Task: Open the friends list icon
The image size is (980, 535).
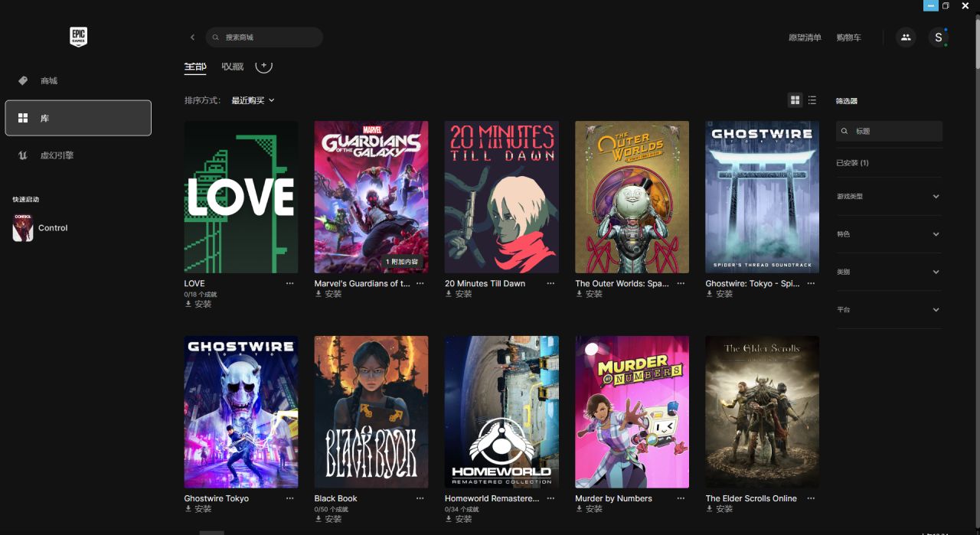Action: (x=906, y=37)
